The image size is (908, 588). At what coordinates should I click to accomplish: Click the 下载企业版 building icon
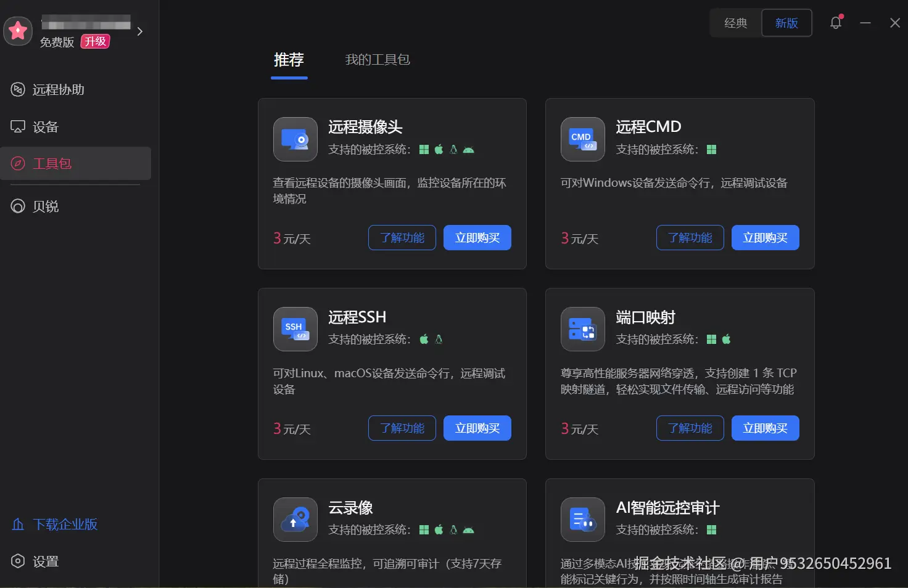[18, 525]
